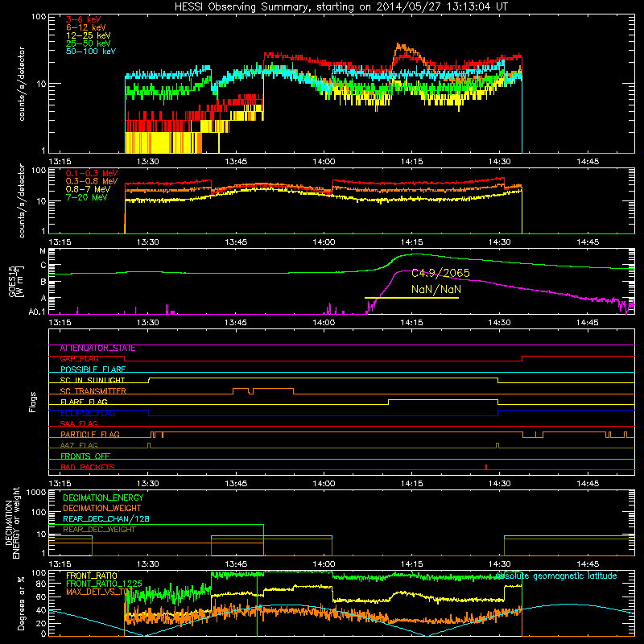The height and width of the screenshot is (644, 644).
Task: Click the SAA_FLAG label
Action: coord(79,423)
